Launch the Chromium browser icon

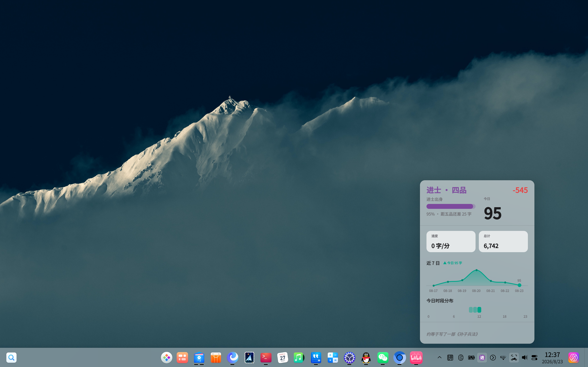pyautogui.click(x=400, y=358)
